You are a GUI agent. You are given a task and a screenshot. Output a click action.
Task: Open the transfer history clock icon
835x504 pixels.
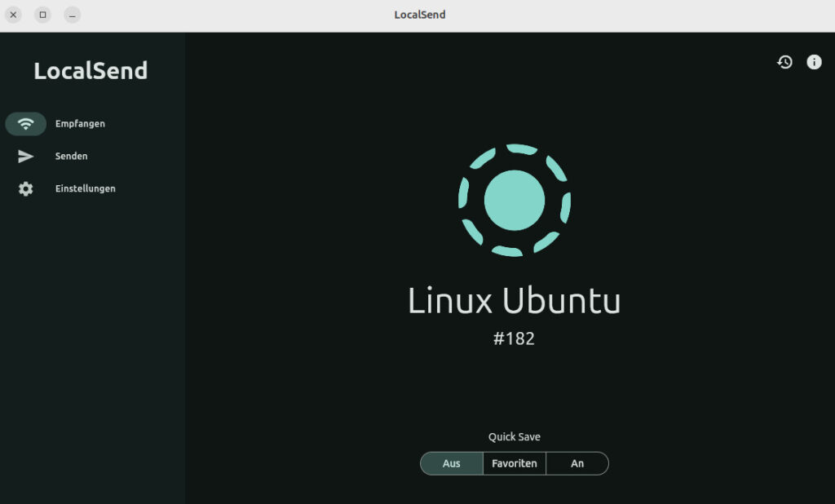[x=784, y=62]
